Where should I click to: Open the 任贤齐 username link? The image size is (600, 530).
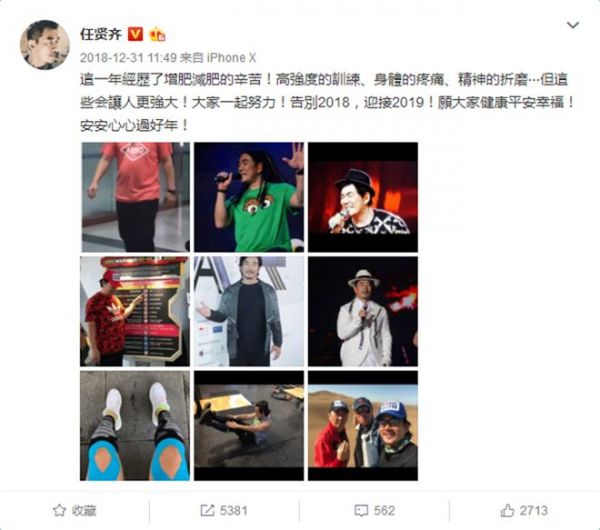101,34
